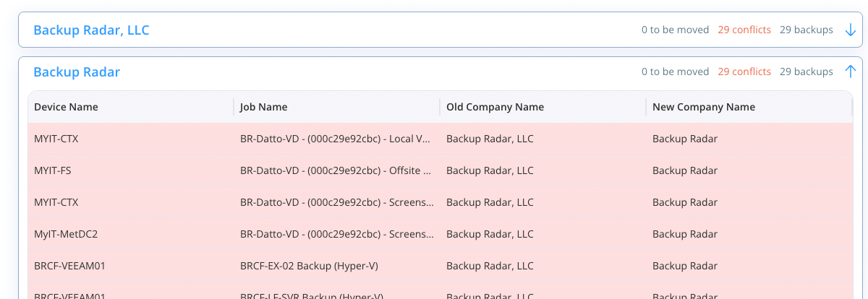Viewport: 868px width, 299px height.
Task: Select the 'BR-Datto-VD - (000c29e92cbc) - Local V...' job
Action: click(x=336, y=139)
